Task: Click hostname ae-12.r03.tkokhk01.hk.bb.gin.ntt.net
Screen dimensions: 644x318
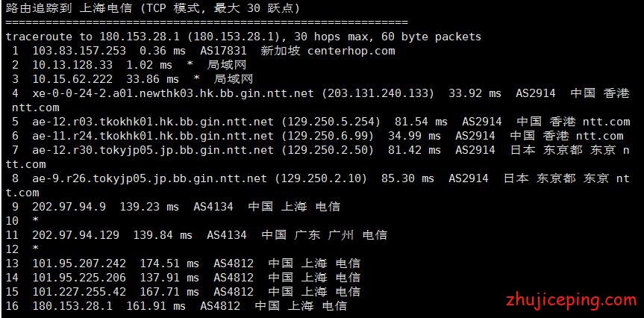Action: point(153,122)
